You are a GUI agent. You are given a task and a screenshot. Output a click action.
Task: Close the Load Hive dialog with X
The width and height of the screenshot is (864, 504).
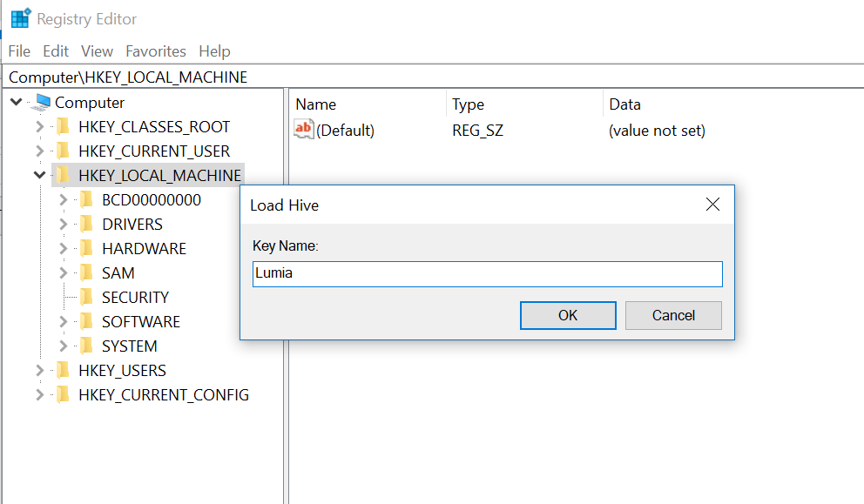click(x=712, y=205)
